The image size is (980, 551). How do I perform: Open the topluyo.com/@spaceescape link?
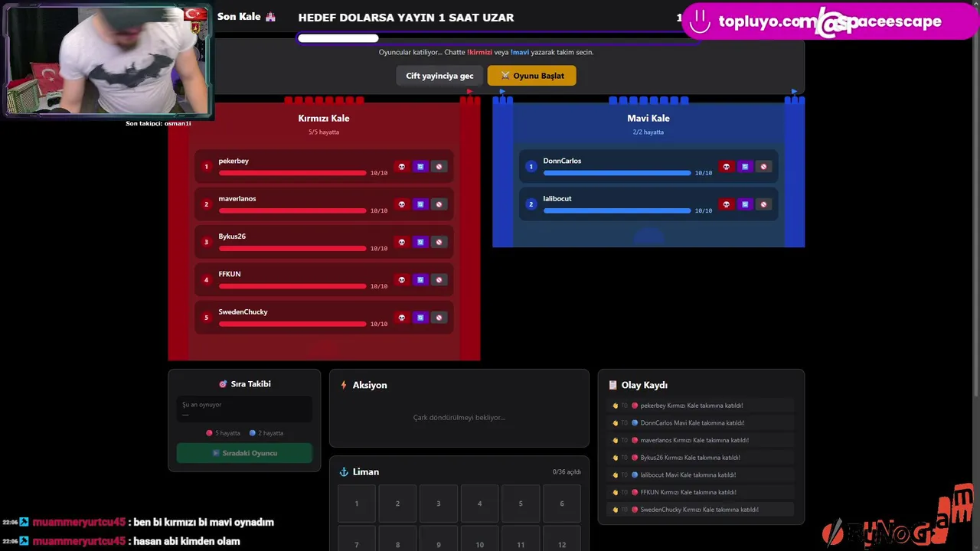[830, 21]
